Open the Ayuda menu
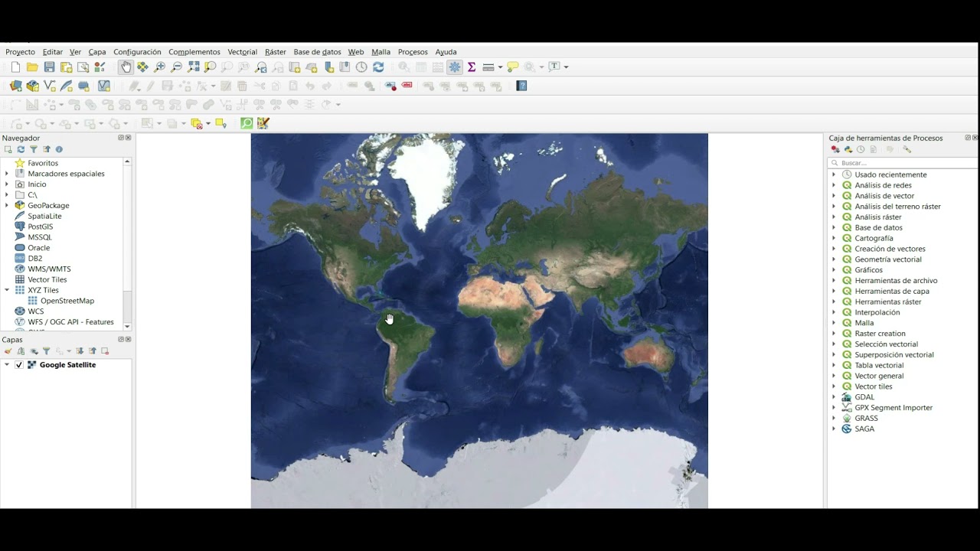Screen dimensions: 980x551 pyautogui.click(x=446, y=52)
